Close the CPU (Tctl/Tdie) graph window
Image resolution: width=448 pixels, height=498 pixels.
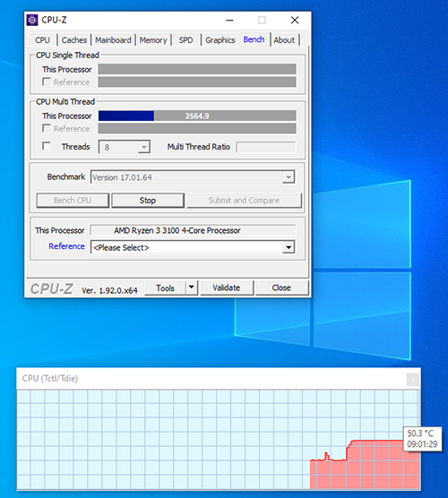coord(413,379)
